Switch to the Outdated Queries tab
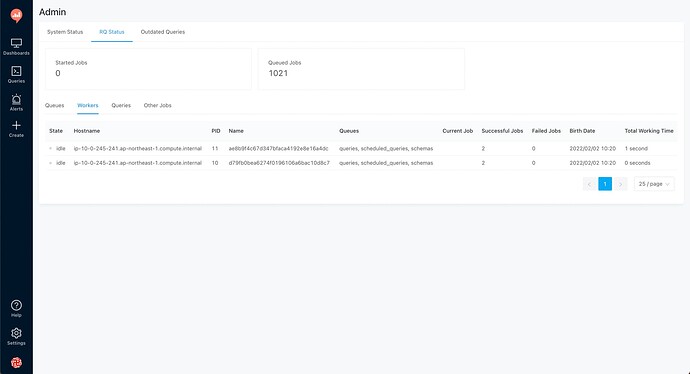Image resolution: width=690 pixels, height=374 pixels. (163, 32)
